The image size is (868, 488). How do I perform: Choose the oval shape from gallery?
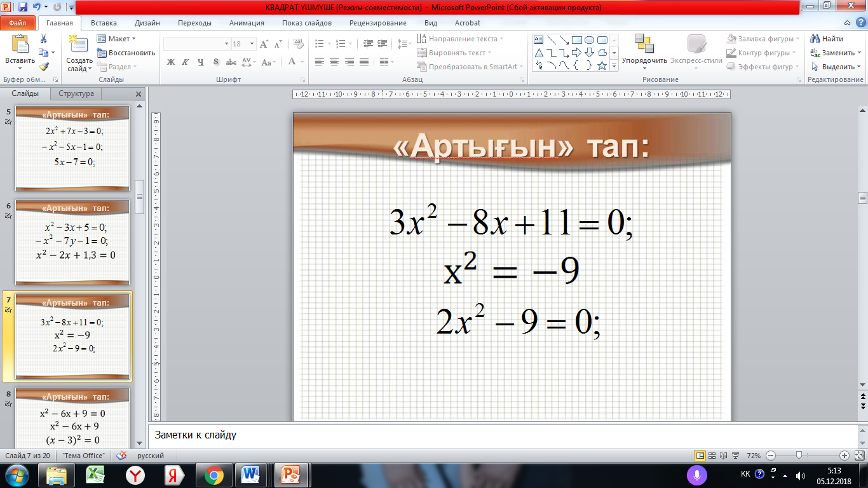(x=590, y=39)
